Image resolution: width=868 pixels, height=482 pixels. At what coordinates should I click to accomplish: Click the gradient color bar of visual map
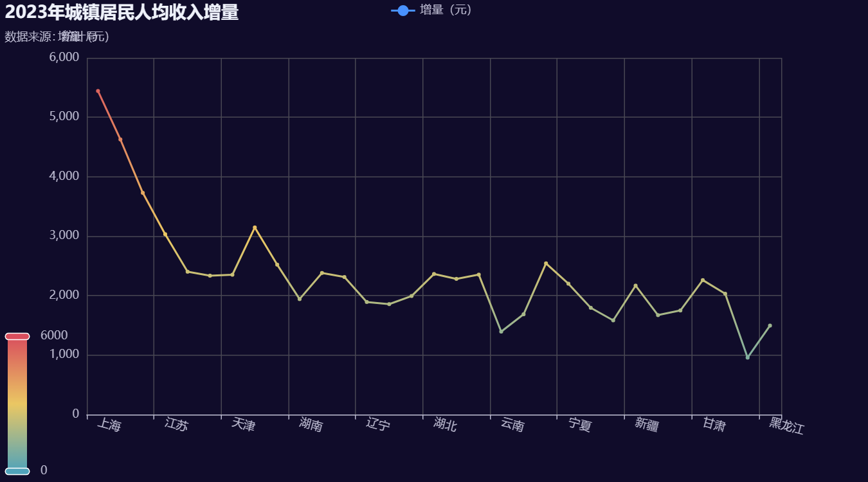(x=17, y=404)
